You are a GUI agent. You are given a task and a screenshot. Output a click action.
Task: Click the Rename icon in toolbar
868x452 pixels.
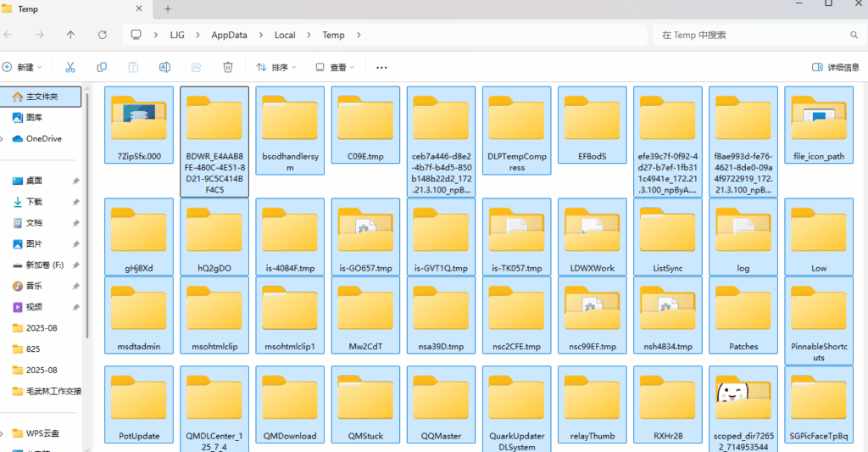[x=165, y=67]
